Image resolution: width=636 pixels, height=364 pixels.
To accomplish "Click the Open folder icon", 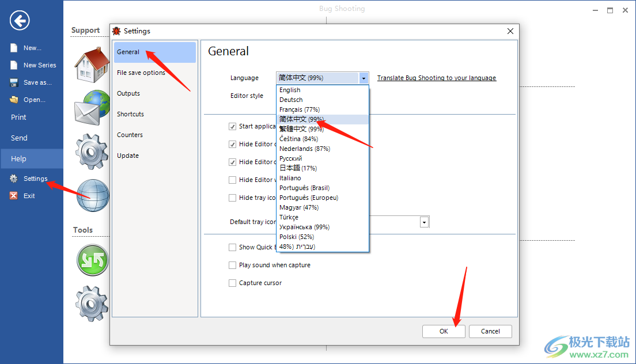I will tap(14, 100).
